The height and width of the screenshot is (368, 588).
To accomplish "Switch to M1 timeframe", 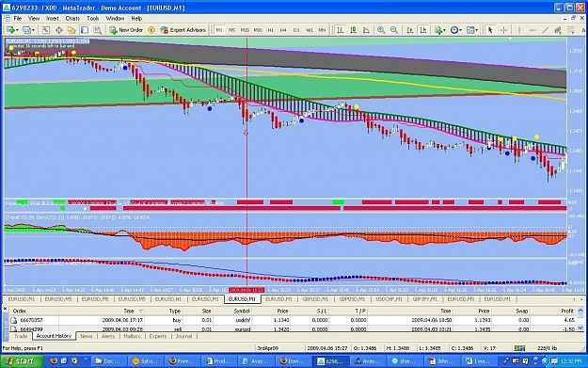I will pyautogui.click(x=219, y=30).
